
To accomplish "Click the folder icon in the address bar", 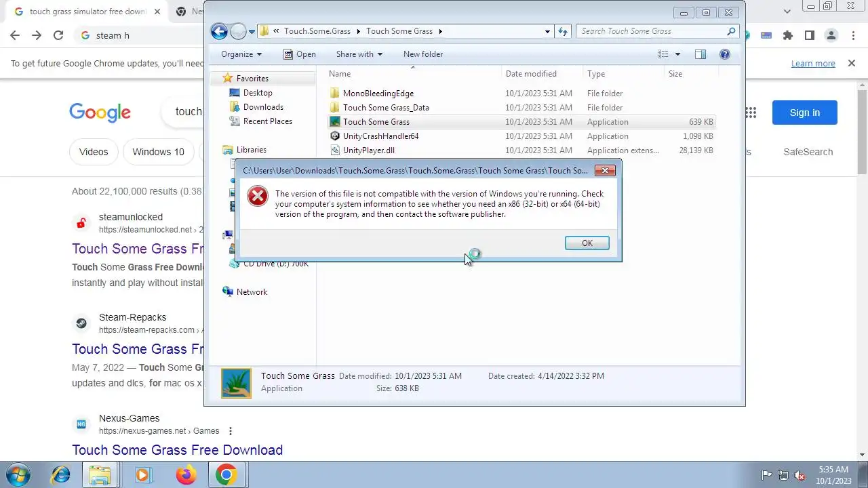I will coord(264,31).
